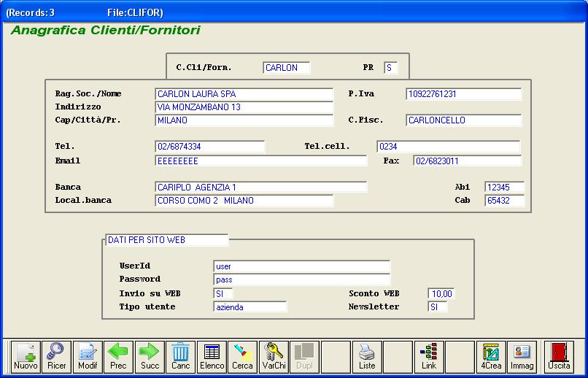Click the Nuovo new record icon
This screenshot has width=588, height=378.
click(26, 356)
